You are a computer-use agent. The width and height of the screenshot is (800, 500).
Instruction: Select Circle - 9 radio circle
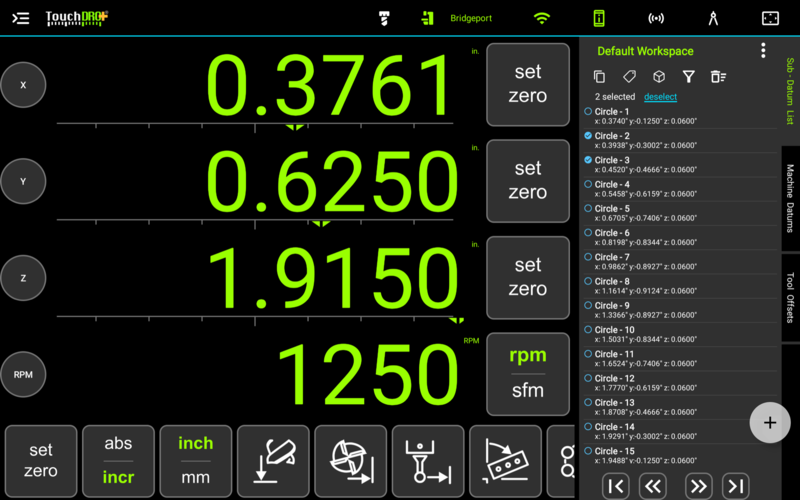click(x=588, y=305)
